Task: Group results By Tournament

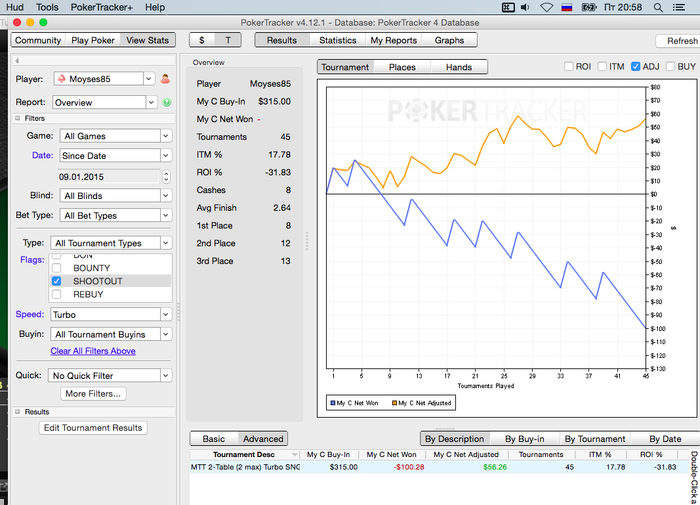Action: tap(595, 439)
